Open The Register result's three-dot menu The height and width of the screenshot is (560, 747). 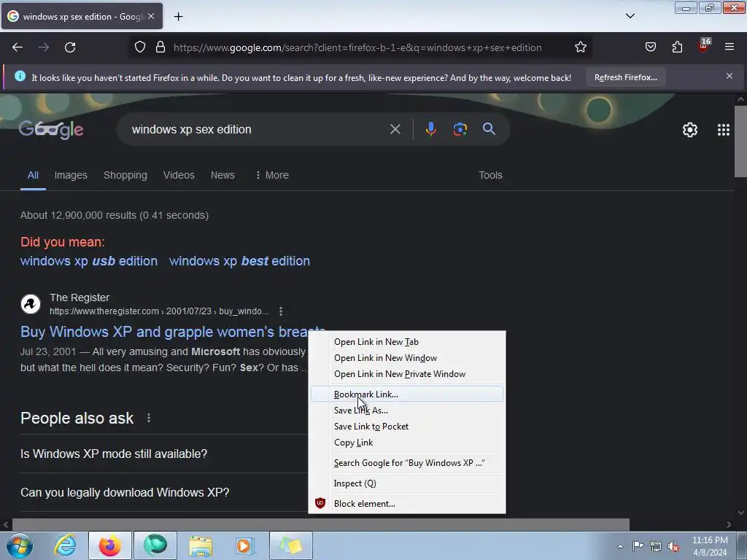[281, 311]
